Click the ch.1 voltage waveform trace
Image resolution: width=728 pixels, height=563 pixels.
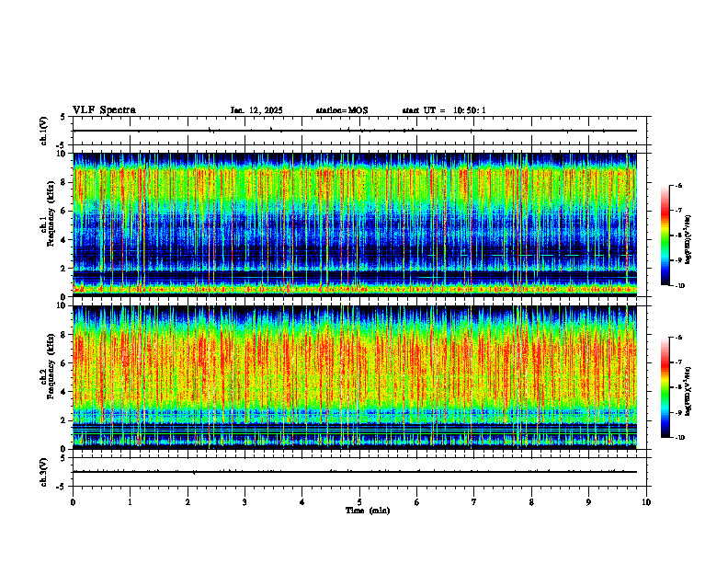point(355,131)
